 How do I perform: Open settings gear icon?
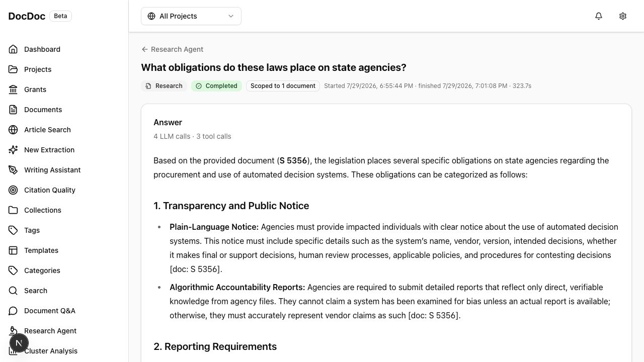[623, 16]
